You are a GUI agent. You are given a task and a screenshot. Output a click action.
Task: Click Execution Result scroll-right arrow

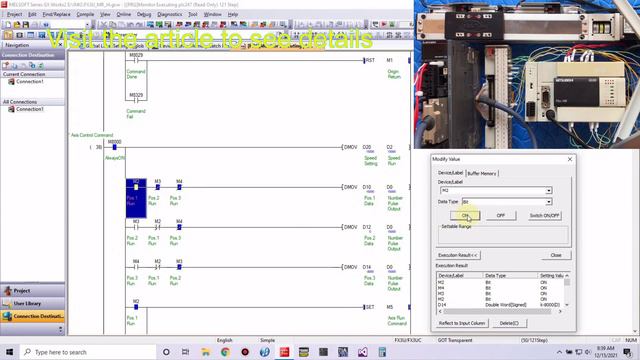[x=560, y=311]
